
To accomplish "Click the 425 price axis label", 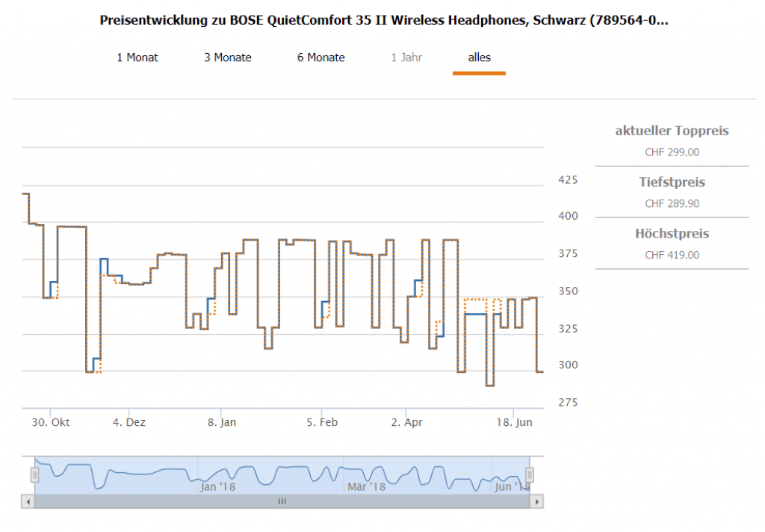I will 568,180.
